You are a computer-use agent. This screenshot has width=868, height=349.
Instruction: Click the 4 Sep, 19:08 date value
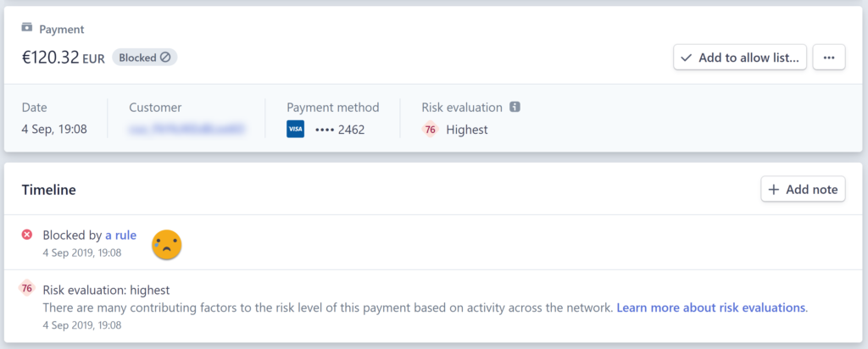pos(54,130)
